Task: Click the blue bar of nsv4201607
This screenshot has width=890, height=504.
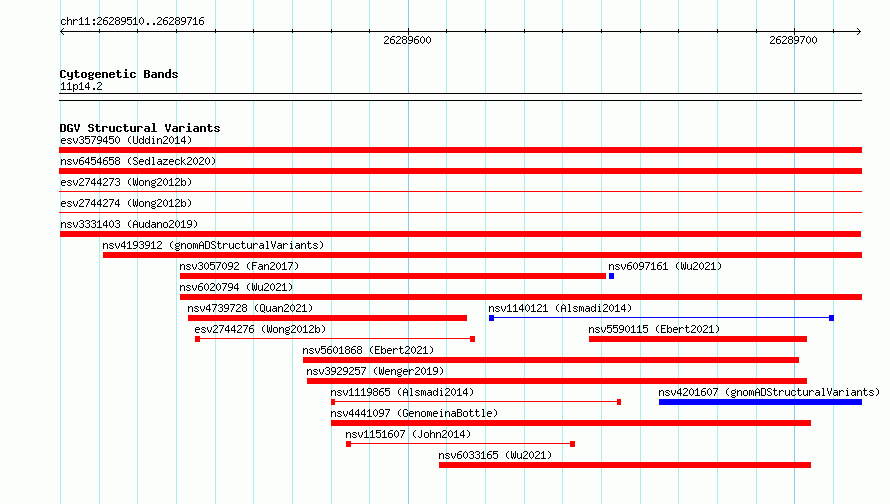Action: pos(761,402)
